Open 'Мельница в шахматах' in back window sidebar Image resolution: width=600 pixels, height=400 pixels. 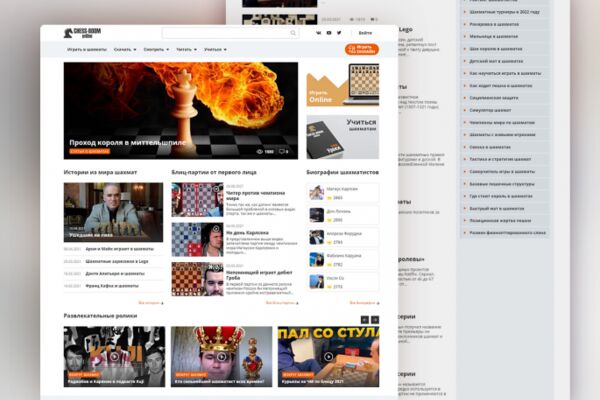click(494, 36)
